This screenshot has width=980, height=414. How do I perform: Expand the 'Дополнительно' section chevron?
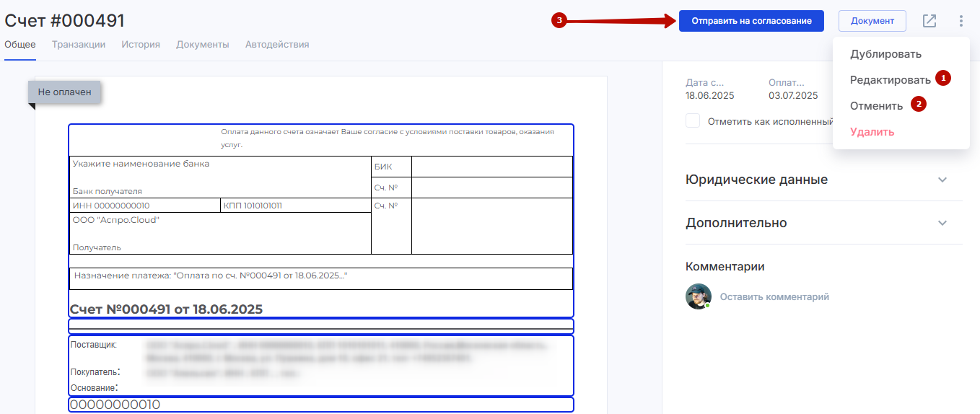pyautogui.click(x=942, y=223)
